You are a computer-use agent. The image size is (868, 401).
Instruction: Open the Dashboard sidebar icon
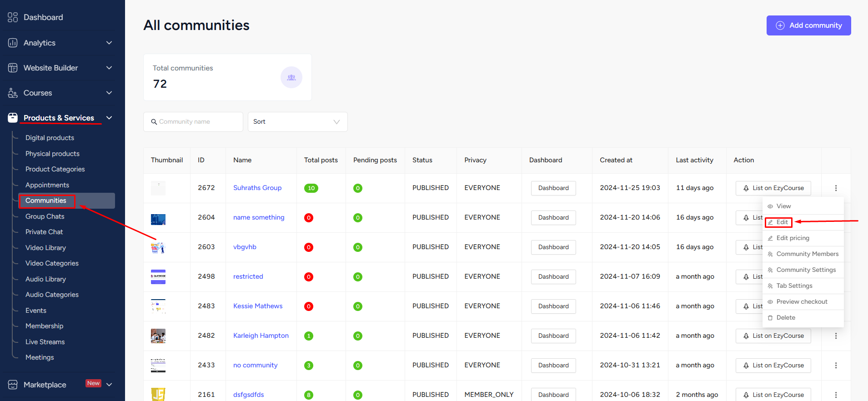pos(13,17)
